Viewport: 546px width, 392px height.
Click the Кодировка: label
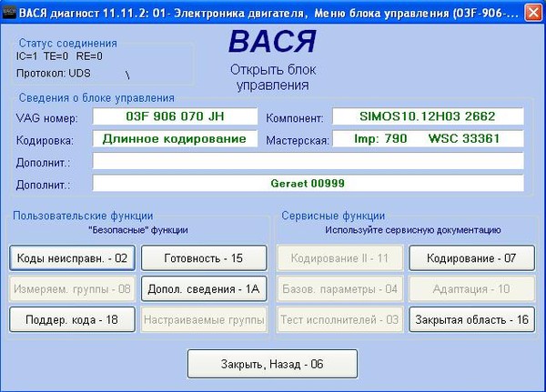(x=45, y=141)
